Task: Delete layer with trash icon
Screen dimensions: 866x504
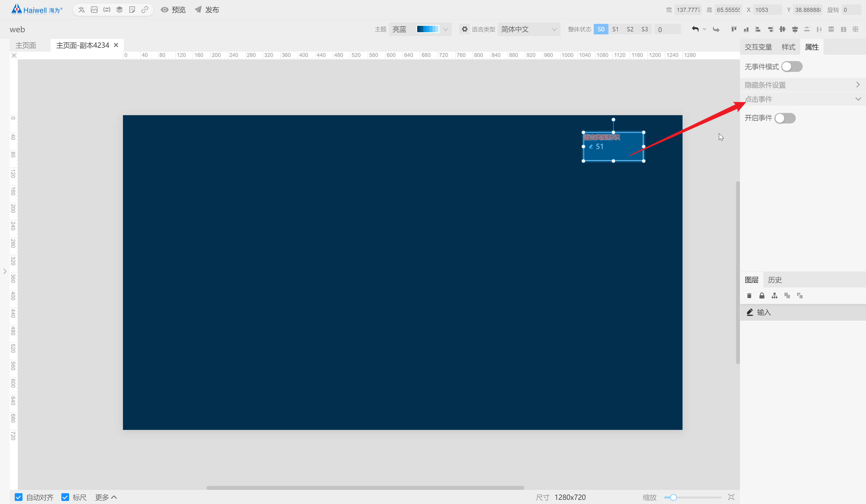Action: 749,296
